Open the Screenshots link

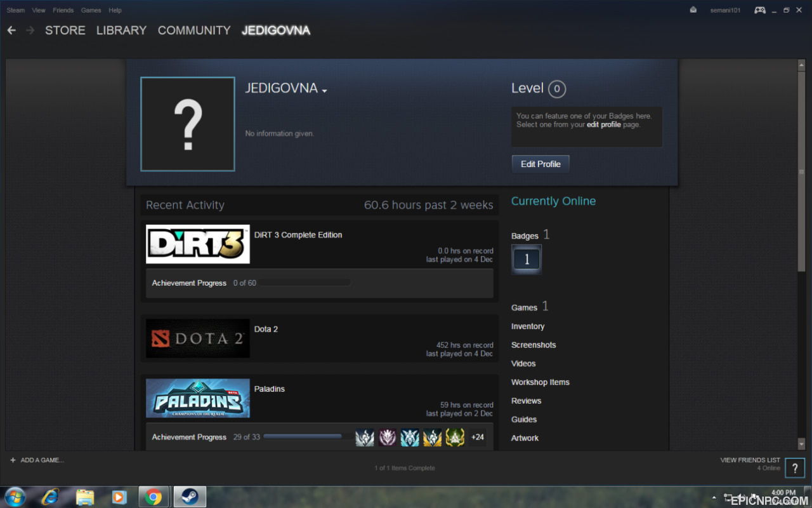(534, 345)
